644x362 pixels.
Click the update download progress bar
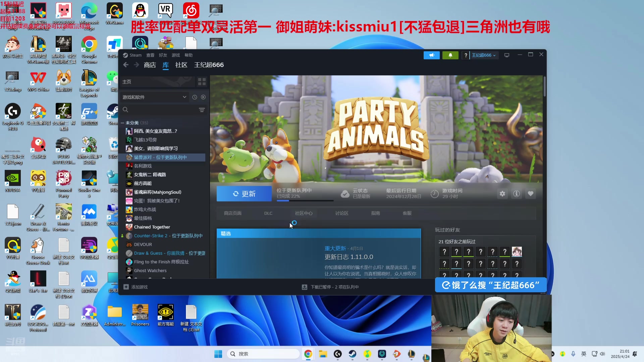point(305,200)
